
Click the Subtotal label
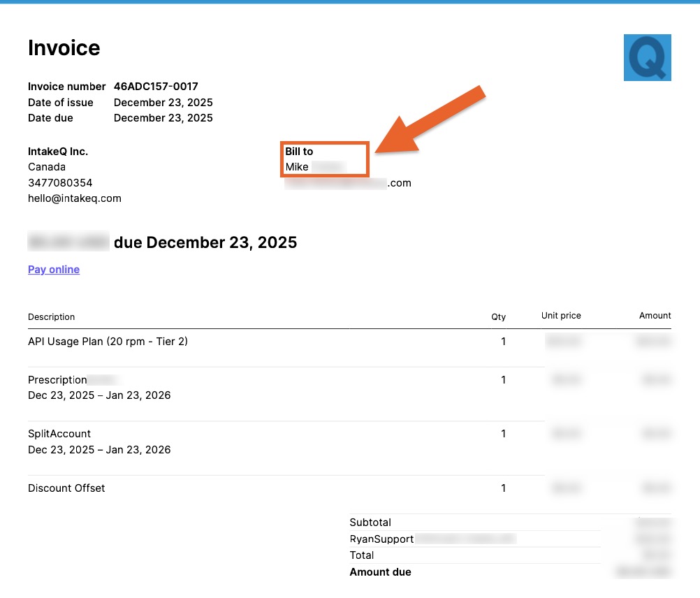(370, 523)
